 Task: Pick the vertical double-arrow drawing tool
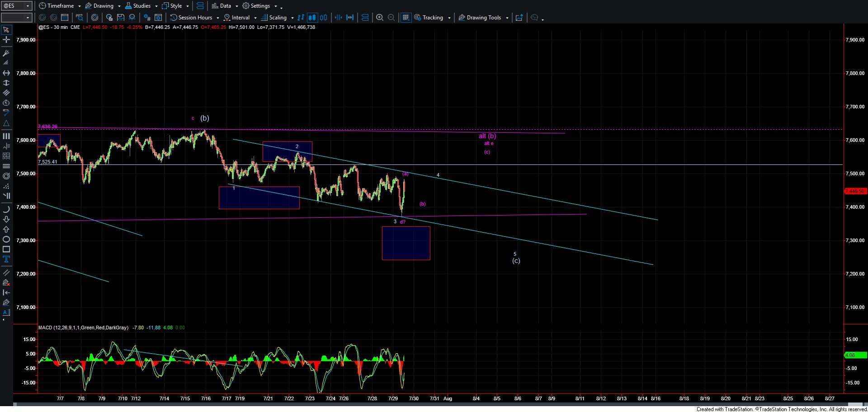pos(6,83)
